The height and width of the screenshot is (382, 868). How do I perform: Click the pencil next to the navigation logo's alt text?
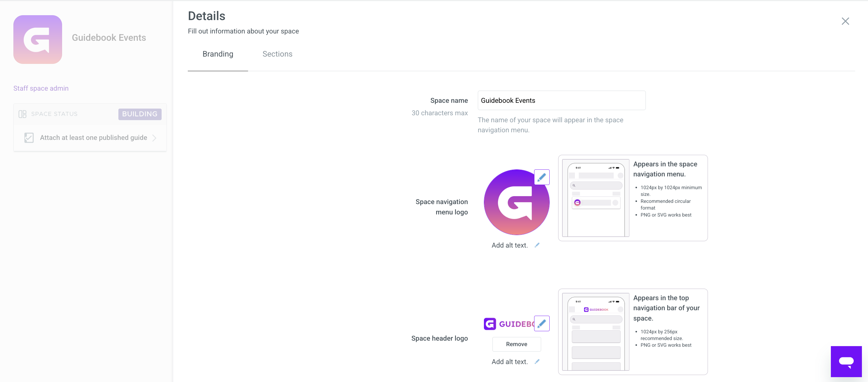pyautogui.click(x=537, y=245)
